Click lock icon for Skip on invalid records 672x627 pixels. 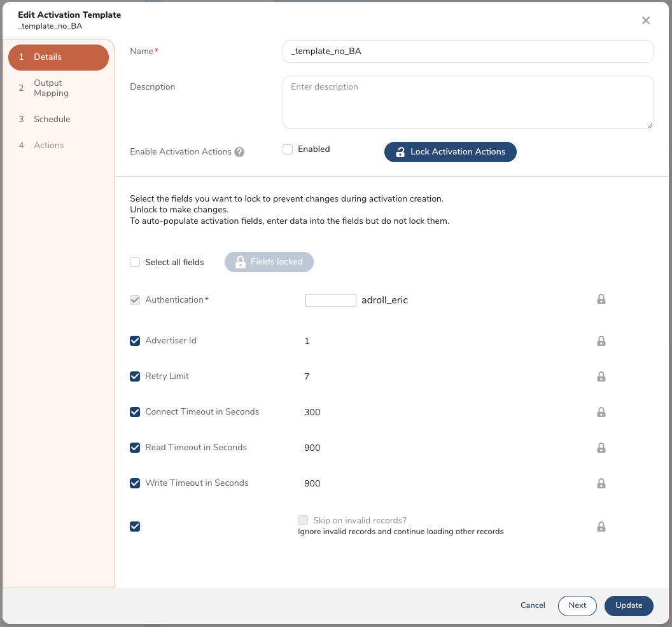pyautogui.click(x=601, y=527)
